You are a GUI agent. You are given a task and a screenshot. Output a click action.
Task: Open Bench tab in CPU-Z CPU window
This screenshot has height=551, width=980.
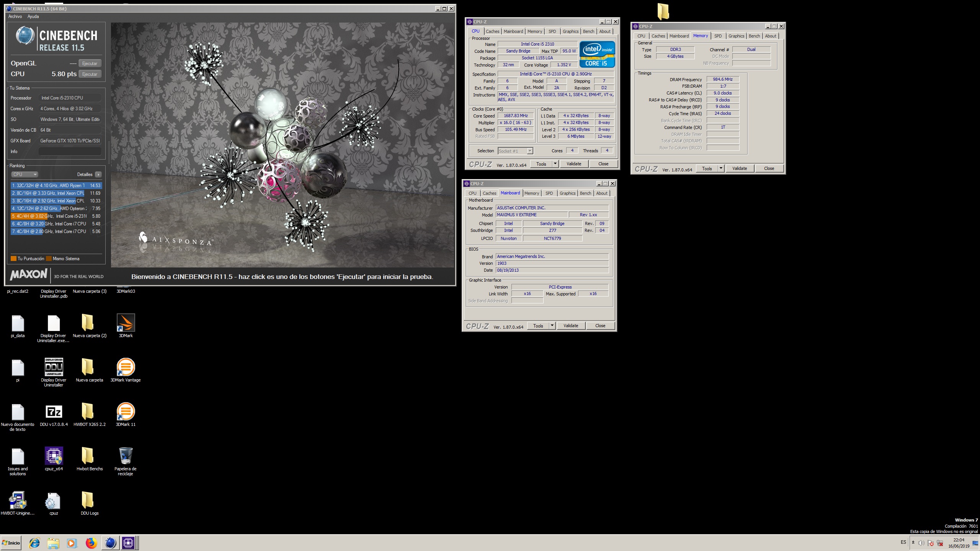click(x=588, y=31)
